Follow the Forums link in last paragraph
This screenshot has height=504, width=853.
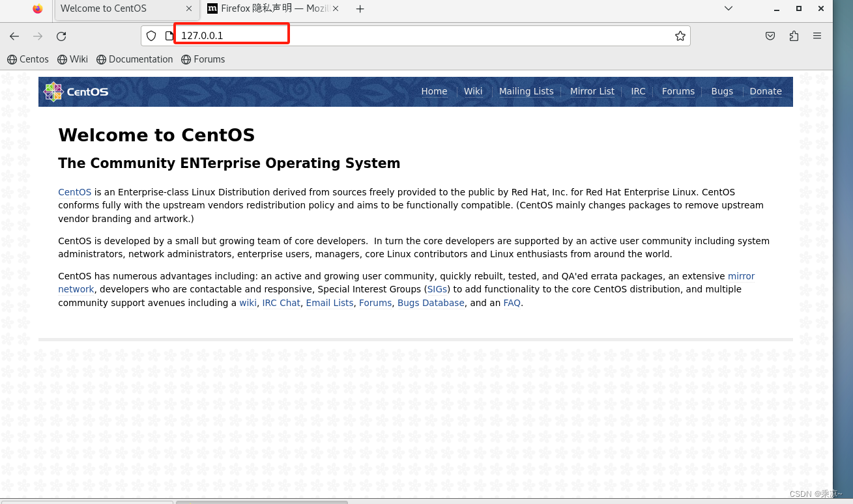point(375,303)
